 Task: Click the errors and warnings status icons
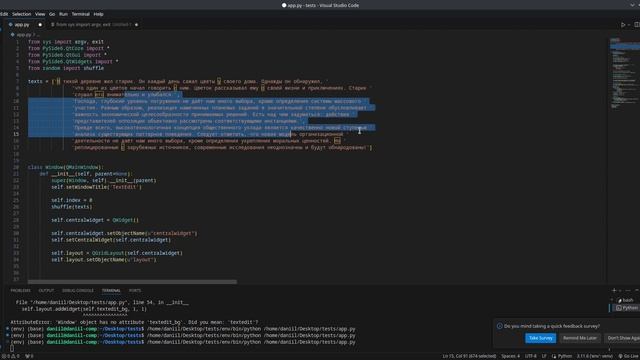point(10,356)
